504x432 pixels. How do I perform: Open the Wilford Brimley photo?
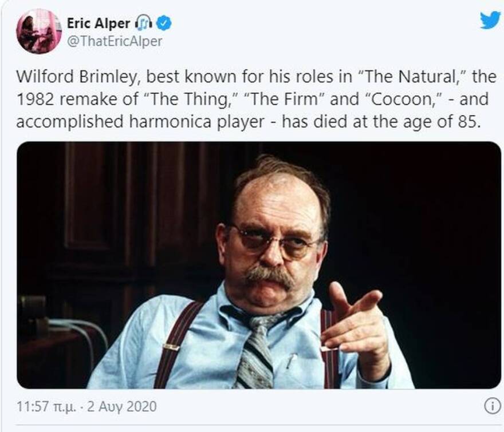[x=259, y=265]
